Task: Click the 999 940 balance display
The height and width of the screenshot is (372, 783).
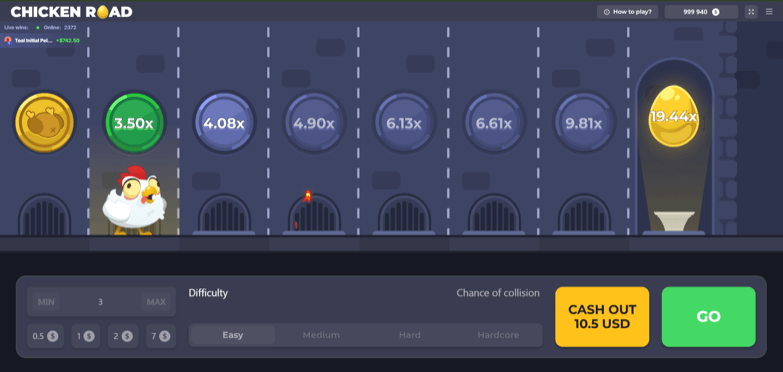Action: [701, 12]
